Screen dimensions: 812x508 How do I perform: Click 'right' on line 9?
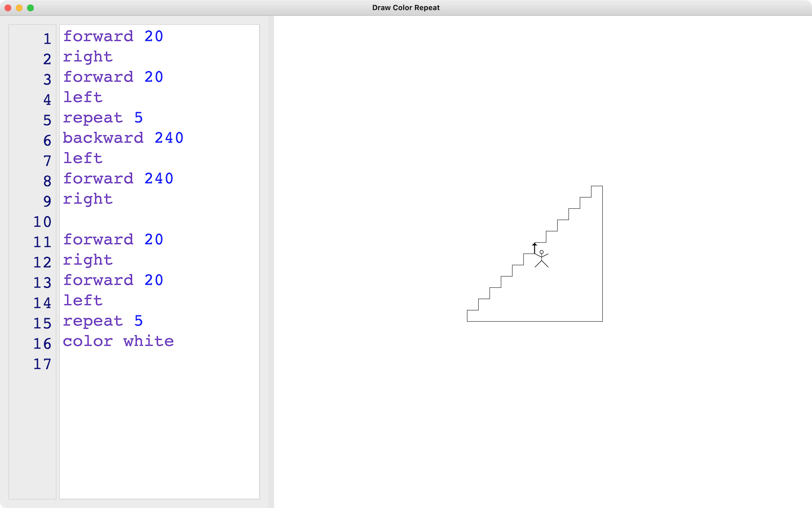pyautogui.click(x=87, y=199)
